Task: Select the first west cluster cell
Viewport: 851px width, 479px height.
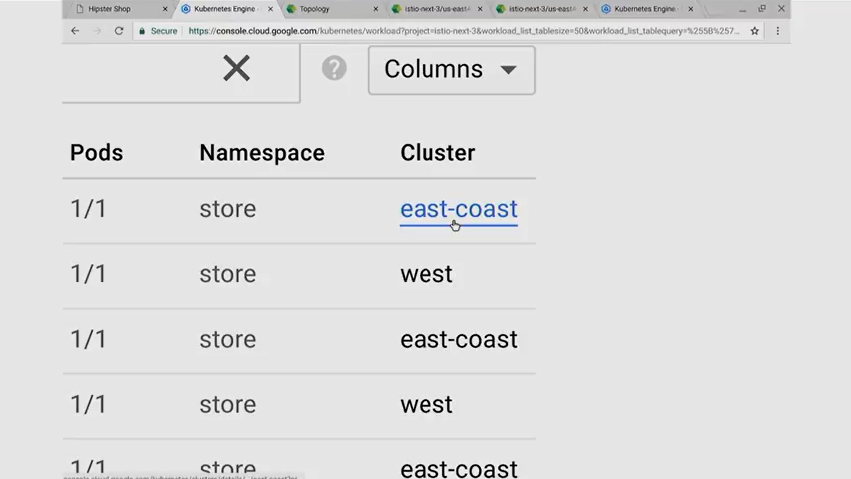Action: tap(426, 274)
